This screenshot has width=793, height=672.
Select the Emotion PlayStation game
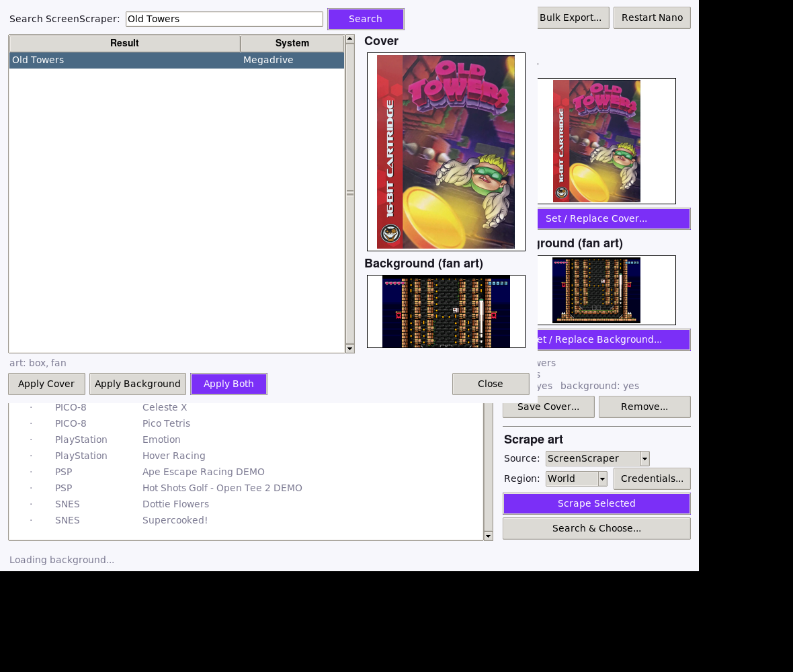coord(246,440)
